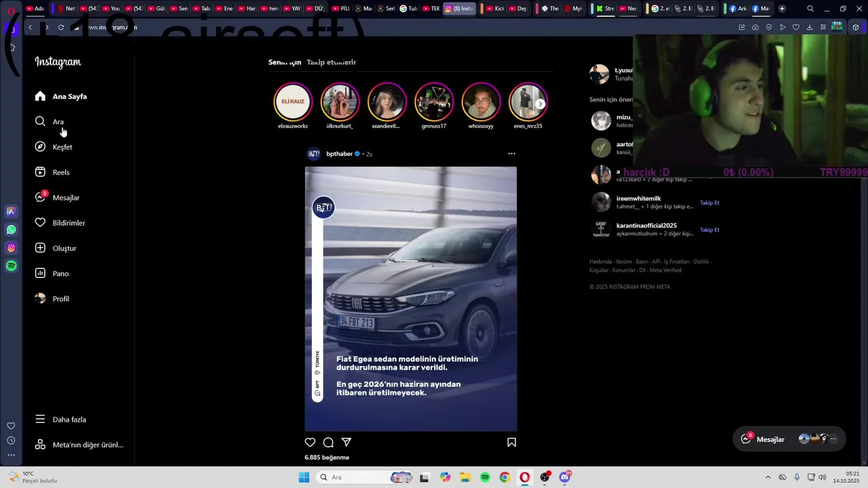Click Windows taskbar Ara search box

click(365, 477)
